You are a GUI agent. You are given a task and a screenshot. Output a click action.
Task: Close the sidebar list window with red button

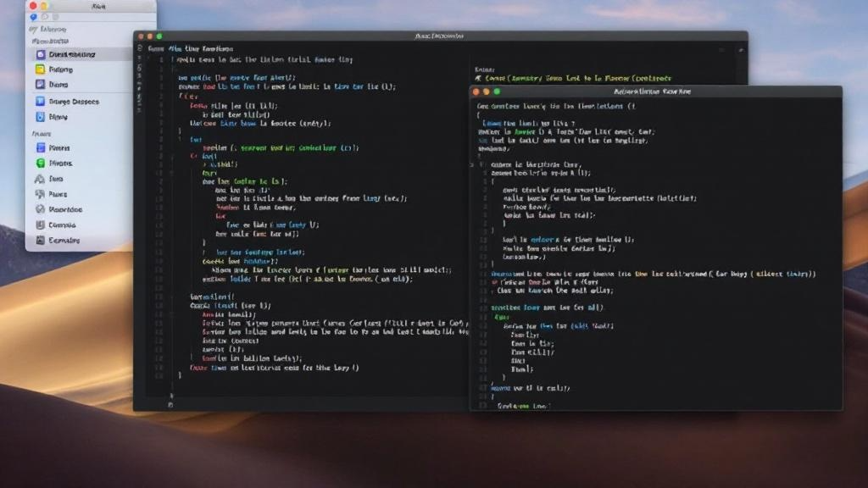point(33,6)
